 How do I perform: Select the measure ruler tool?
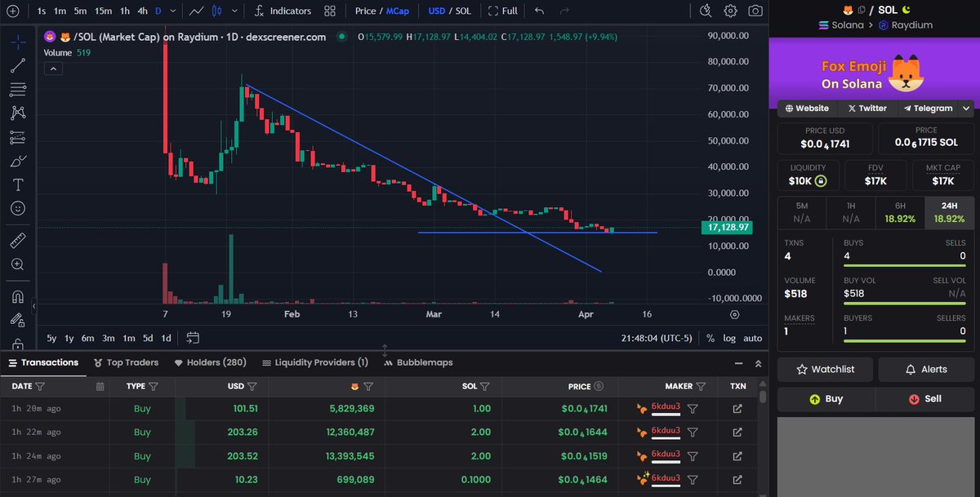pyautogui.click(x=17, y=240)
